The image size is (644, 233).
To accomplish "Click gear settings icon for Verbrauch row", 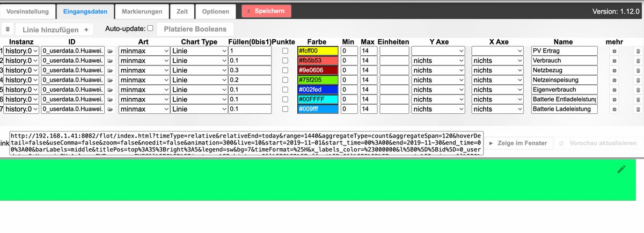I will [614, 61].
